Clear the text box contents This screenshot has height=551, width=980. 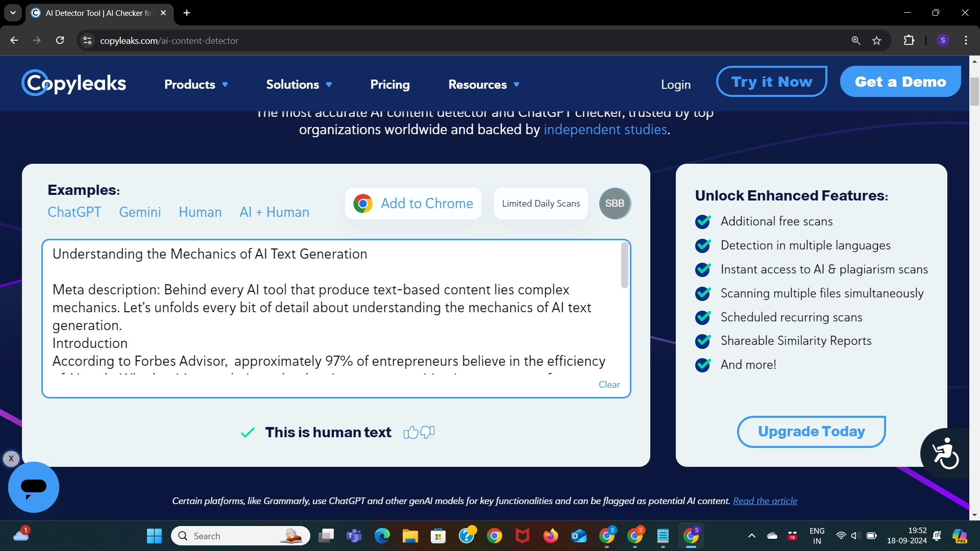click(609, 385)
